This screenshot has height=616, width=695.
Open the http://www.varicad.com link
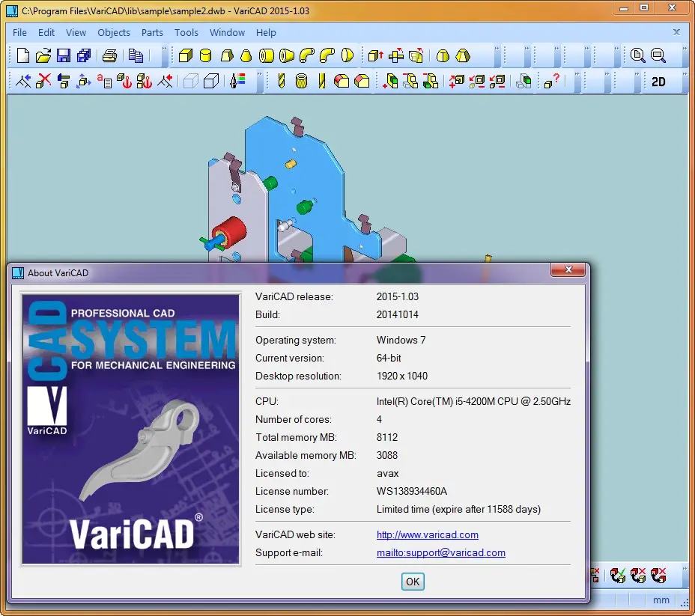pyautogui.click(x=428, y=534)
